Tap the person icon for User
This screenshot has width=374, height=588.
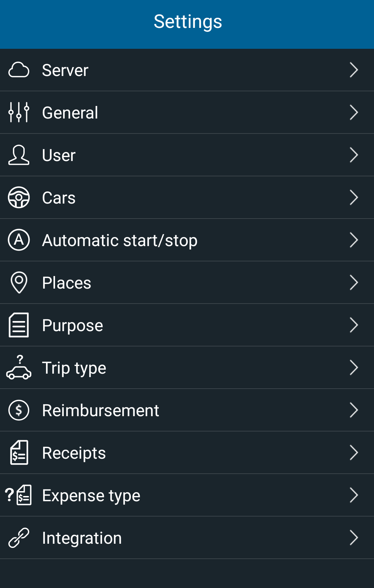(19, 155)
